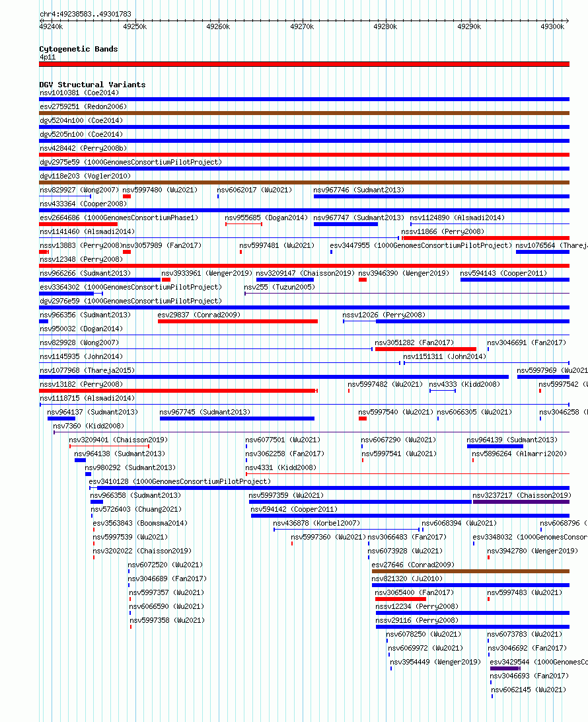Image resolution: width=588 pixels, height=722 pixels.
Task: Click nsv964137 (Sudmant2013) label
Action: (92, 412)
